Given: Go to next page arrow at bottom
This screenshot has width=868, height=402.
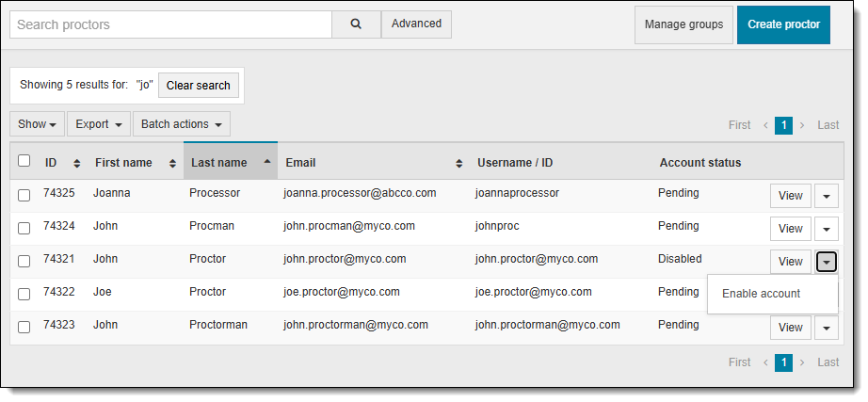Looking at the screenshot, I should point(802,362).
